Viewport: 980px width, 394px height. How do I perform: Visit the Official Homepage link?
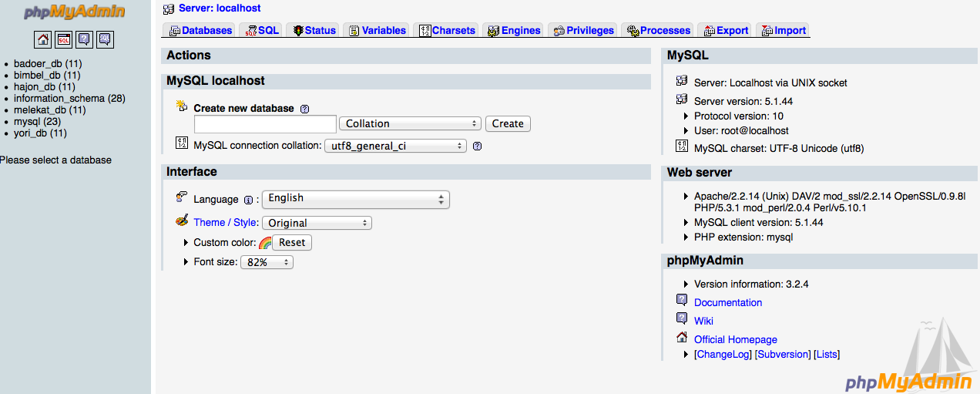pos(736,339)
